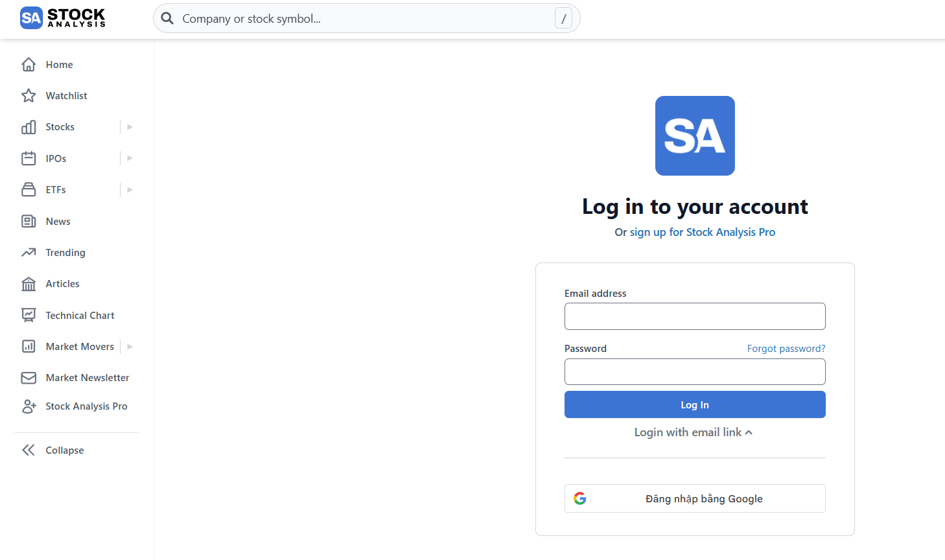The height and width of the screenshot is (560, 945).
Task: Collapse the sidebar navigation
Action: (x=29, y=449)
